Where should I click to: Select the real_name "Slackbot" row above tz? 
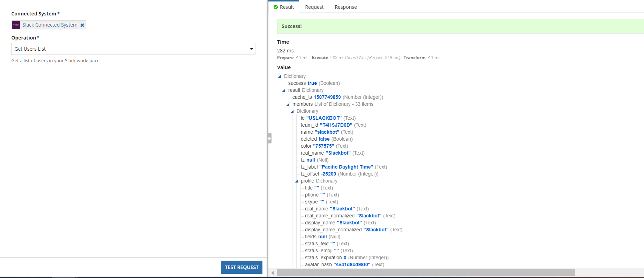coord(333,153)
